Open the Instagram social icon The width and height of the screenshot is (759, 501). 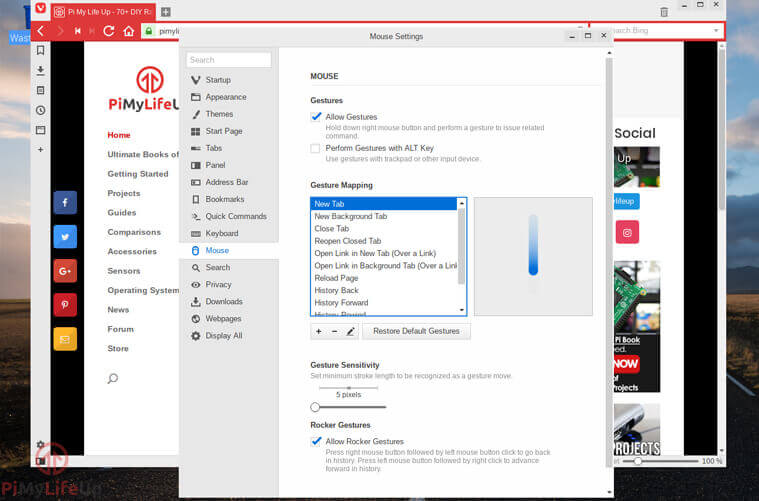tap(627, 232)
